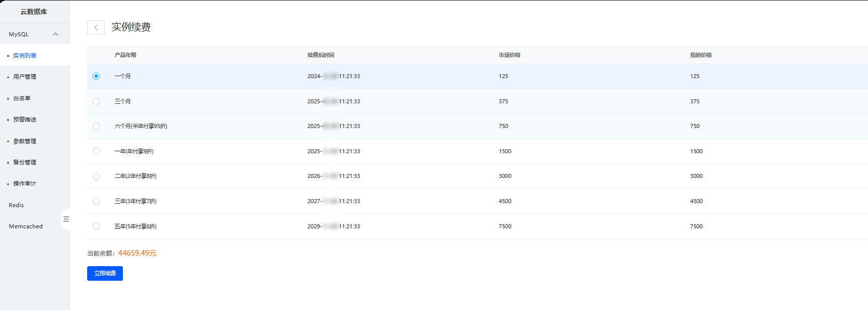The width and height of the screenshot is (868, 310).
Task: Click the 立即续费 button
Action: point(105,273)
